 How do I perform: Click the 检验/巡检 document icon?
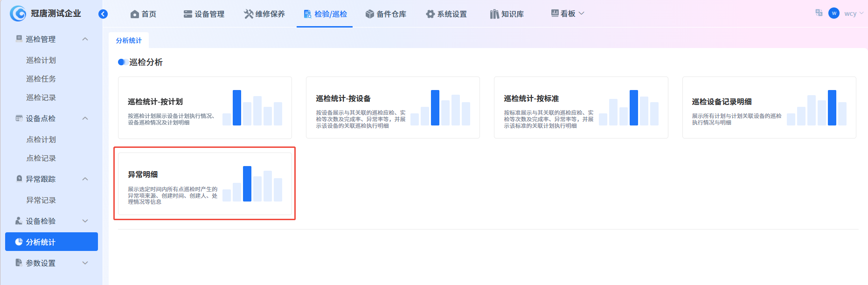307,14
